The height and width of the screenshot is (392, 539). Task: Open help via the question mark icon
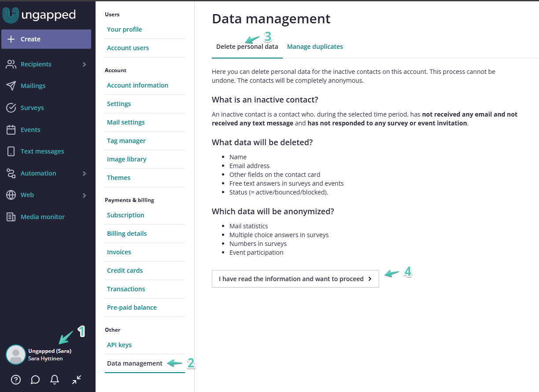click(x=16, y=379)
